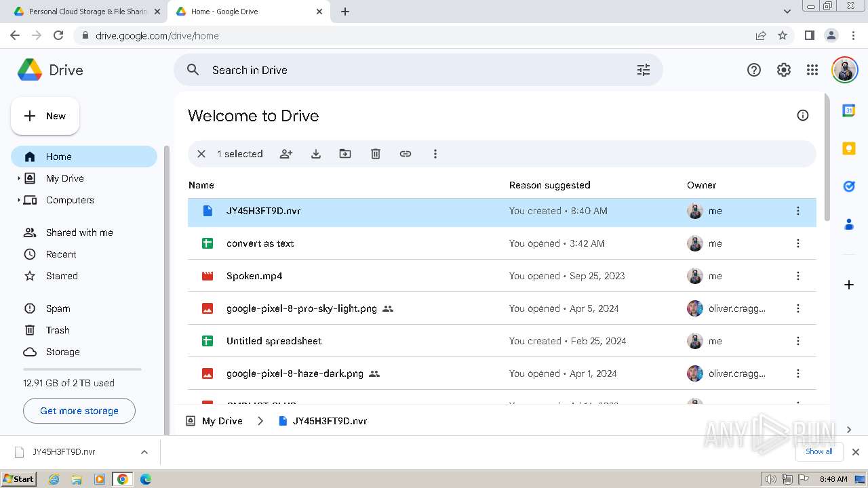Select the convert as text file

tap(502, 243)
